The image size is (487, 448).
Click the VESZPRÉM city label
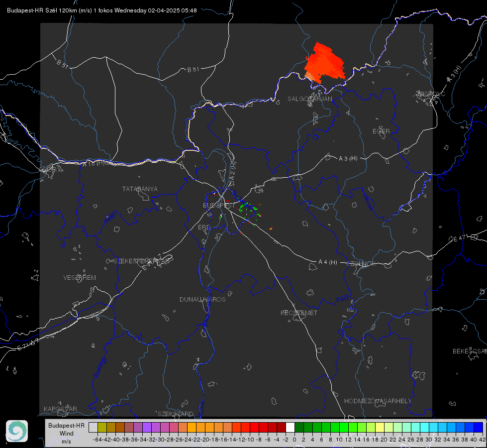click(x=80, y=278)
